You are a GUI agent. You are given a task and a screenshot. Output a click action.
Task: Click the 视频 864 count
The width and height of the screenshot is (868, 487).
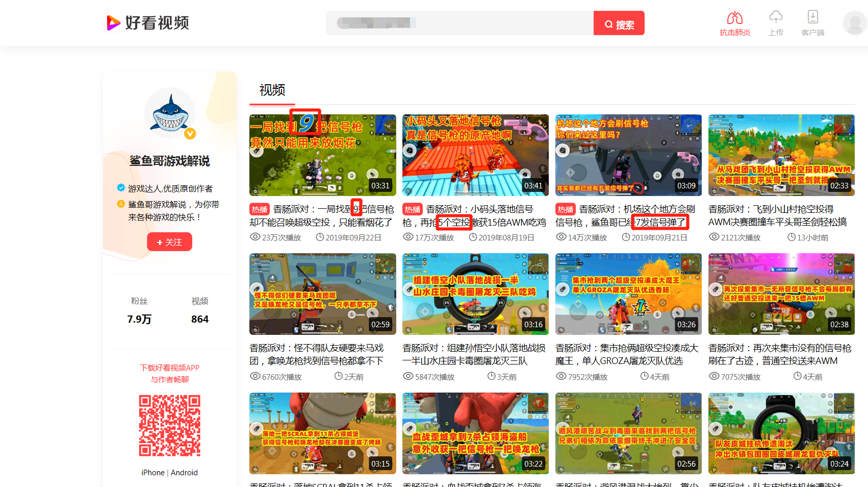[x=200, y=310]
